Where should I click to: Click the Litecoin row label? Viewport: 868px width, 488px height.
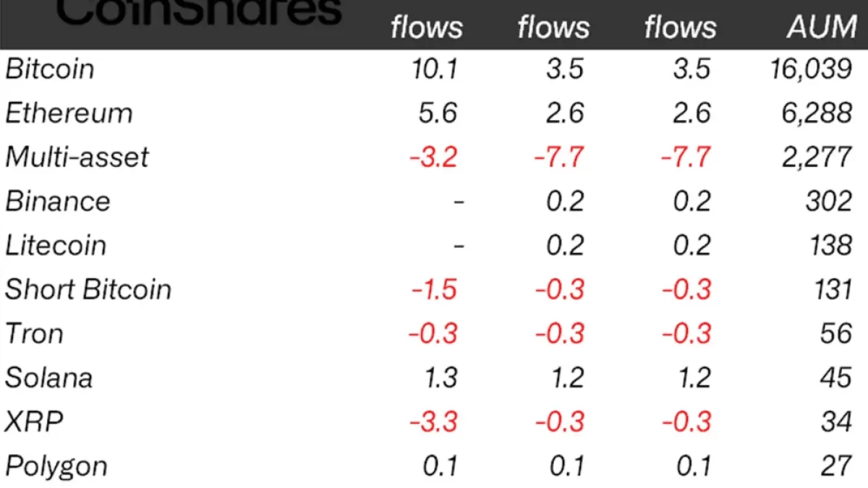coord(56,246)
